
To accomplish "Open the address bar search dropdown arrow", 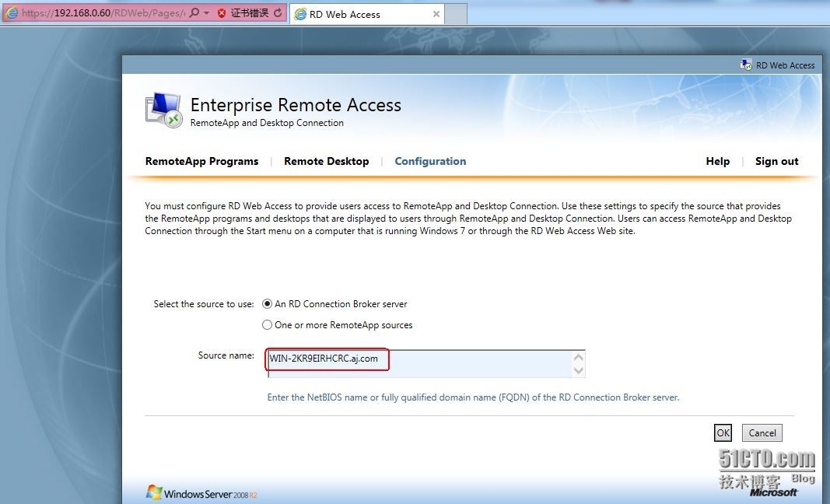I will [x=206, y=13].
